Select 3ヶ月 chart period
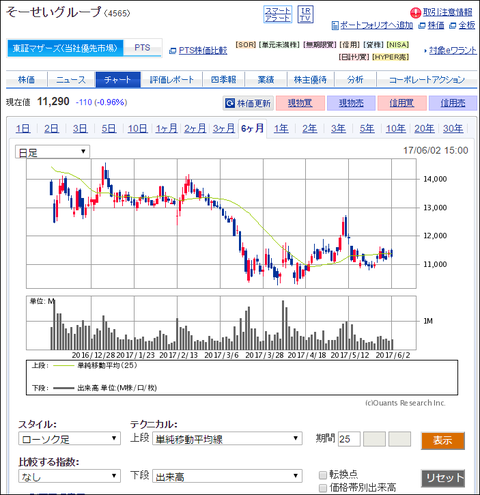Screen dimensions: 480x495 pyautogui.click(x=224, y=129)
